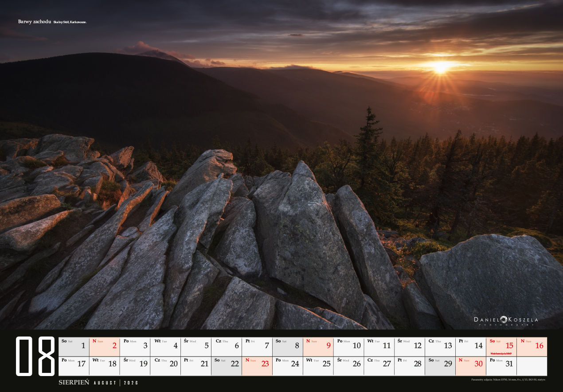Screen dimensions: 563x392
Task: Select Sunday August 16 cell
Action: click(x=532, y=347)
